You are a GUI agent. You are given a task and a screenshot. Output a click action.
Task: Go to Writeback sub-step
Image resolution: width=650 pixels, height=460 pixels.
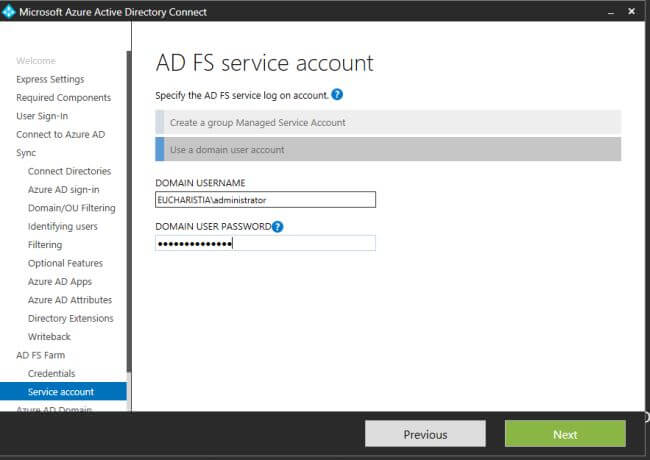pyautogui.click(x=49, y=337)
